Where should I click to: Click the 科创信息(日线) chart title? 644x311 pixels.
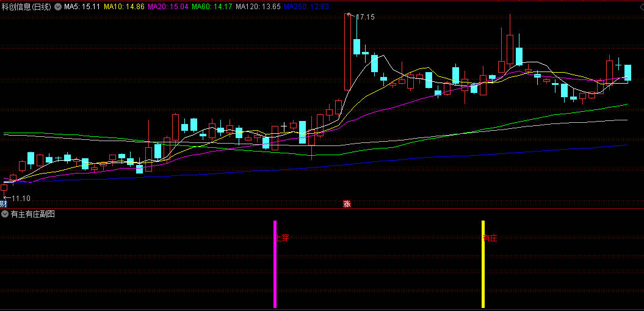(x=26, y=7)
